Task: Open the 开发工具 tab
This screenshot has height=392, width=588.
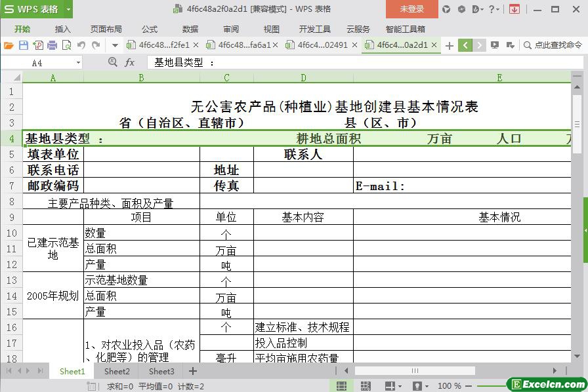Action: (x=314, y=29)
